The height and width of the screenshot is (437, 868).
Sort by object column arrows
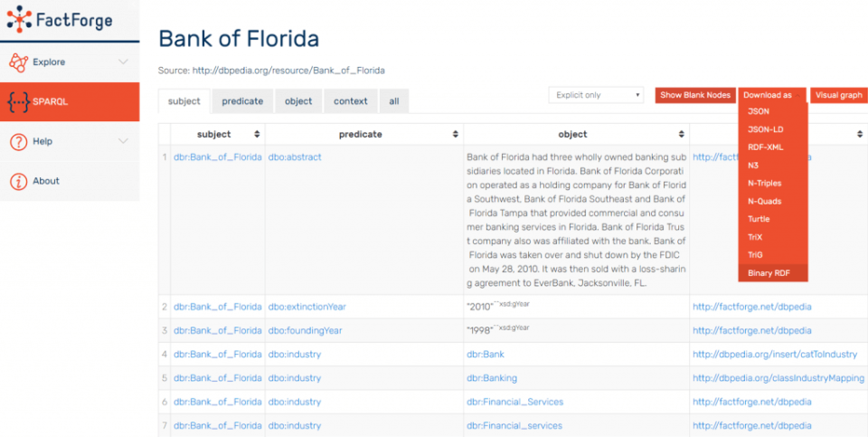click(x=682, y=134)
